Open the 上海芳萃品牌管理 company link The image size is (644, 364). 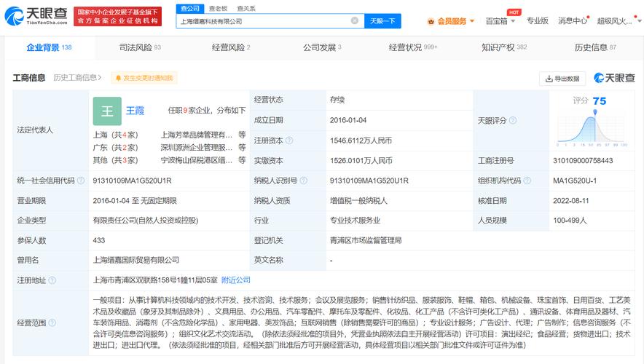197,135
